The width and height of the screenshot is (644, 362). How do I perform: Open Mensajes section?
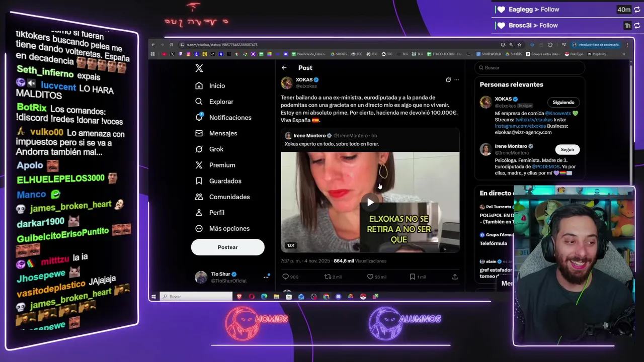216,133
